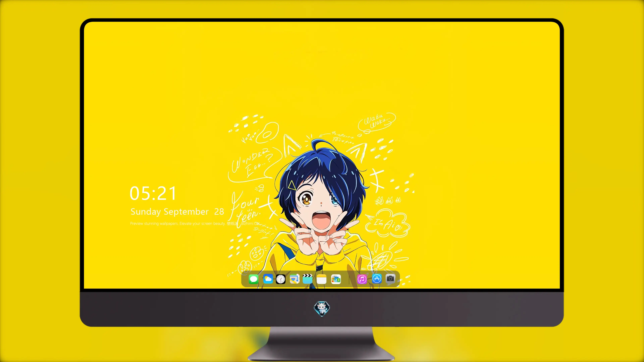Open the Maps app in the dock
644x362 pixels.
click(294, 279)
